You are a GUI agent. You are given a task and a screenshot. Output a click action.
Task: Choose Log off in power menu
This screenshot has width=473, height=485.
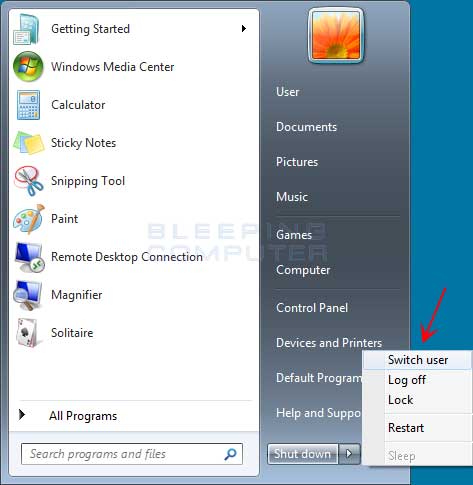407,380
